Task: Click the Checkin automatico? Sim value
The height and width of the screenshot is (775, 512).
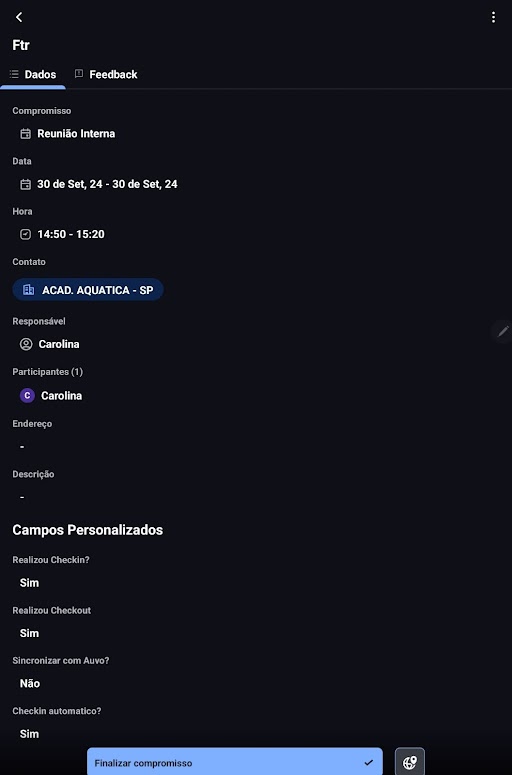Action: [29, 734]
